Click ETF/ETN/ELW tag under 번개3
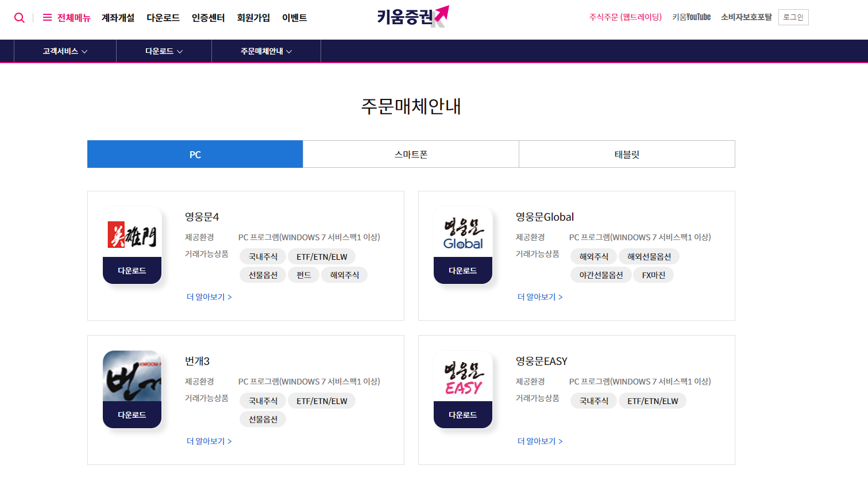 [x=322, y=401]
